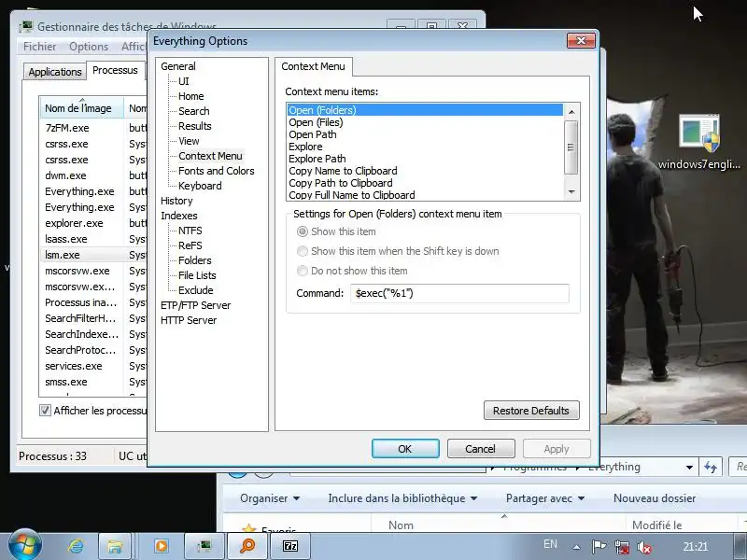Screen dimensions: 747x560
Task: Switch to Processus tab
Action: click(x=115, y=70)
